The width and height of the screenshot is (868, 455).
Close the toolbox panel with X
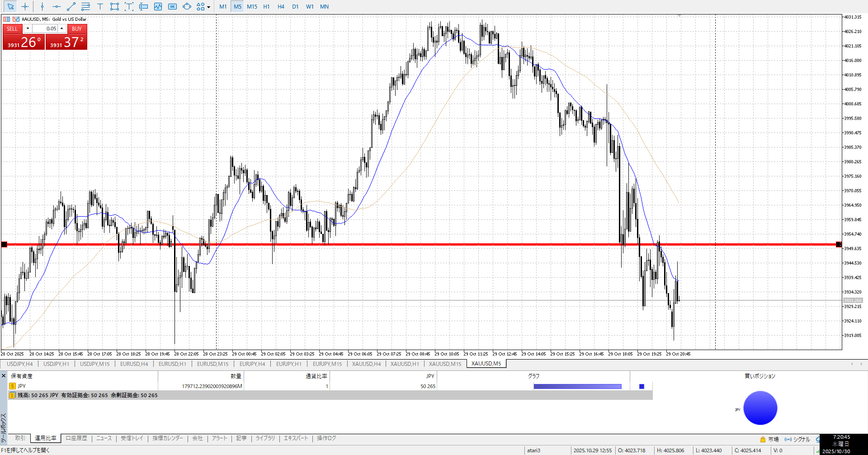point(4,376)
